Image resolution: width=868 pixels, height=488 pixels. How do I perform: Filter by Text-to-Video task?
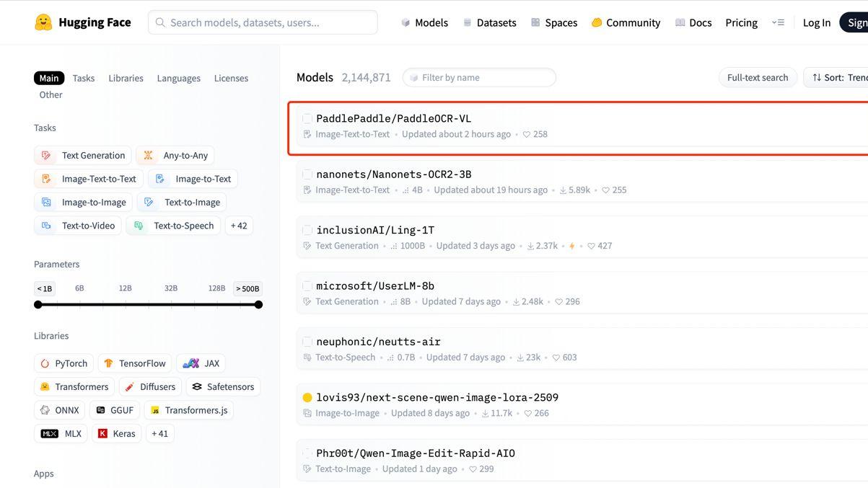click(x=78, y=226)
